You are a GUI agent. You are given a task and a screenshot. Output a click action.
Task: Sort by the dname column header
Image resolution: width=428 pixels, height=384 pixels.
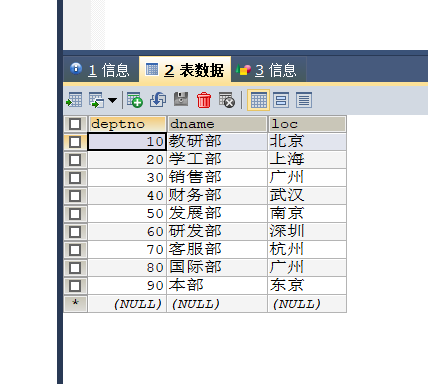click(x=217, y=124)
